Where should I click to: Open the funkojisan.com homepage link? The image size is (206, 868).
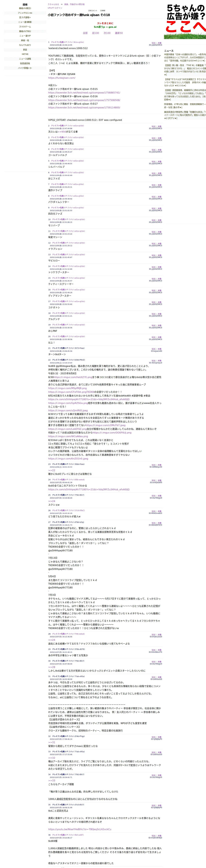62,78
